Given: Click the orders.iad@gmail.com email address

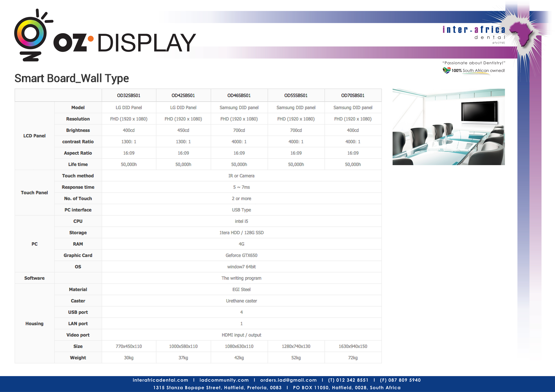Looking at the screenshot, I should [x=288, y=380].
